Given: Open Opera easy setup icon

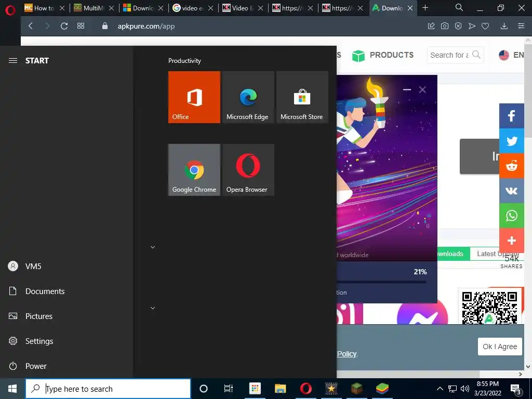Looking at the screenshot, I should pos(521,26).
